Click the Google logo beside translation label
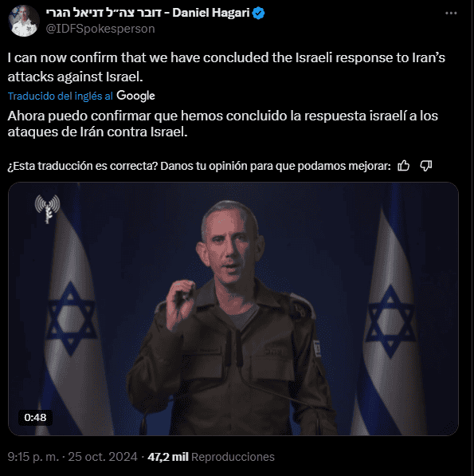 [135, 96]
